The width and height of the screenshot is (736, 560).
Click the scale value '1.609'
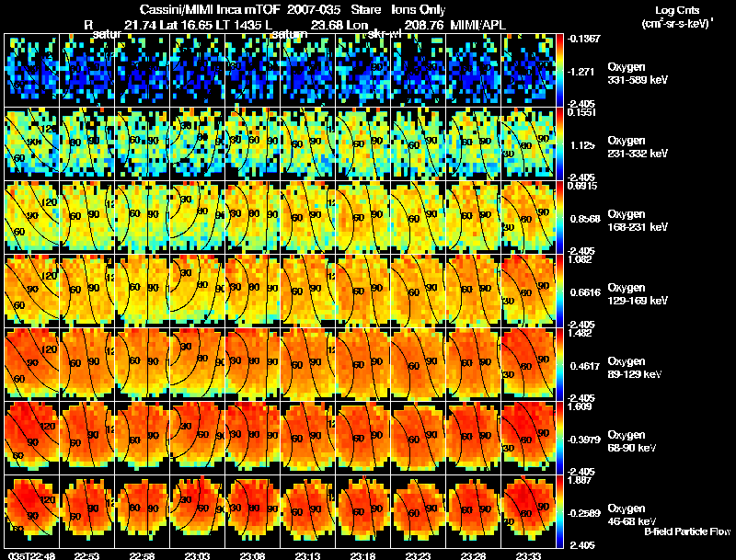581,406
